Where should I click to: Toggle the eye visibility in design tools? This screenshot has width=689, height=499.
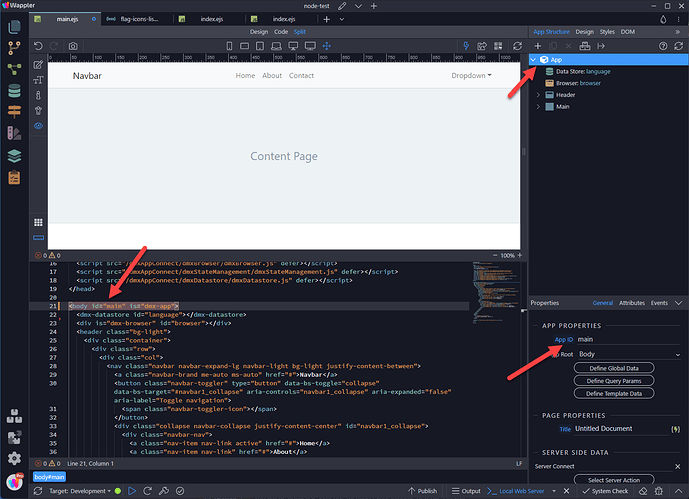tap(38, 126)
